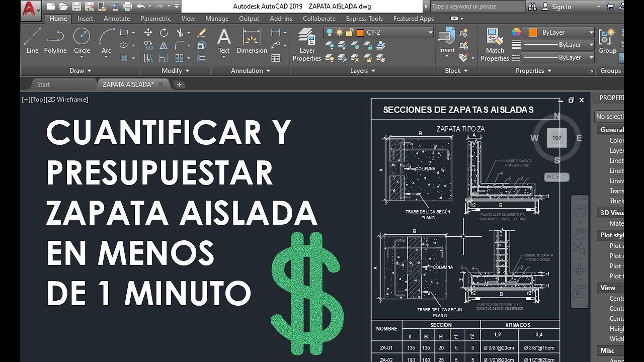Open the AutoCAD application menu

(x=31, y=10)
